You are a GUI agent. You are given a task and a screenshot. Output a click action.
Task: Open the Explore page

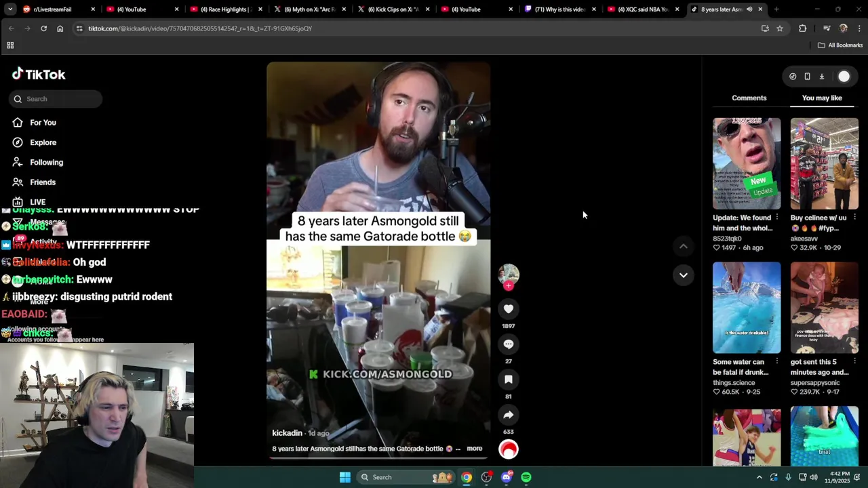[43, 142]
